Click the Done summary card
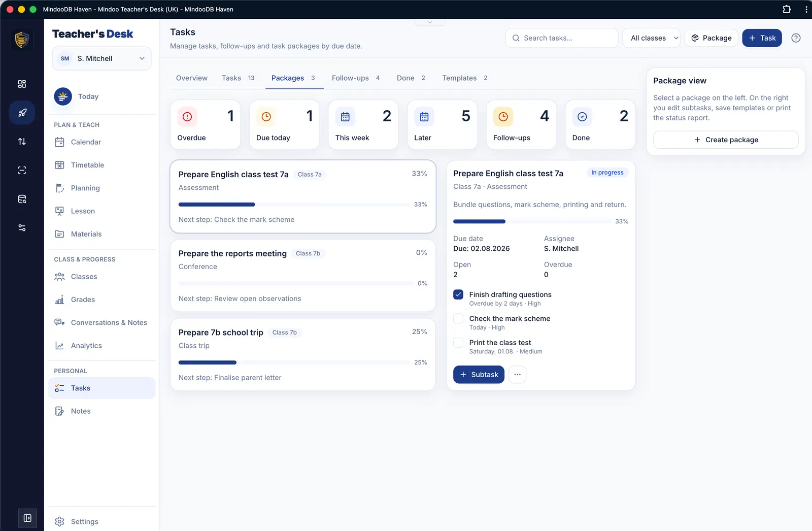The image size is (812, 531). click(x=600, y=124)
